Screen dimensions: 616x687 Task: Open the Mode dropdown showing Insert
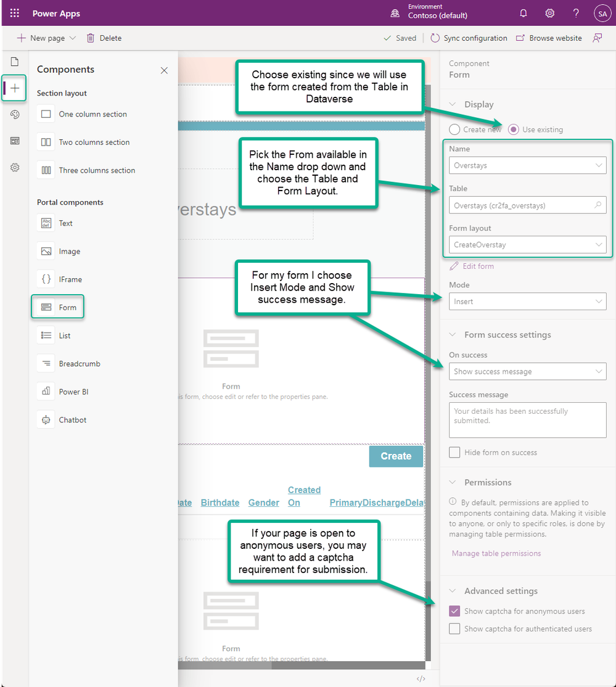pos(527,302)
